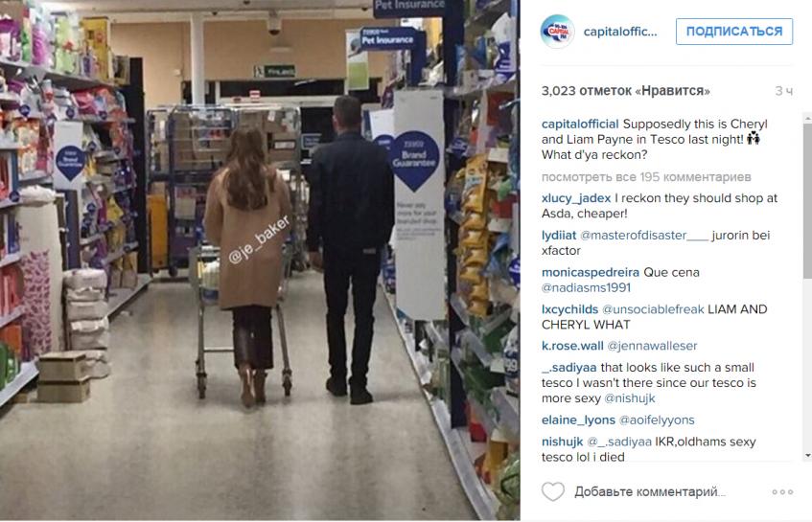Open xlucy_jadex commenter profile
812x522 pixels.
576,198
